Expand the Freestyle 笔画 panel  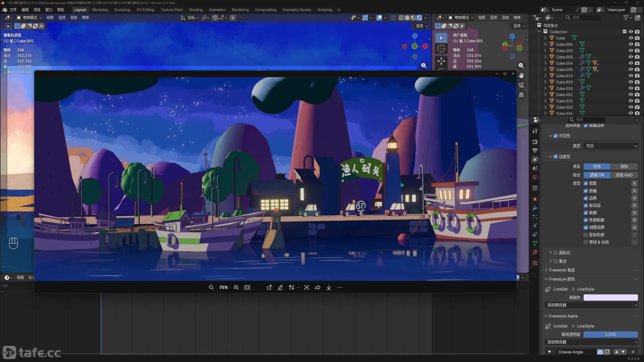(x=562, y=270)
